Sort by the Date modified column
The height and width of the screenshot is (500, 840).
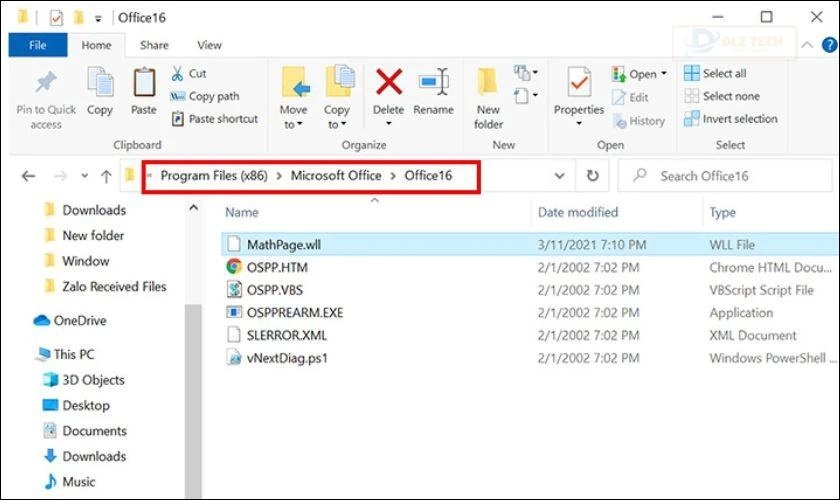tap(578, 212)
